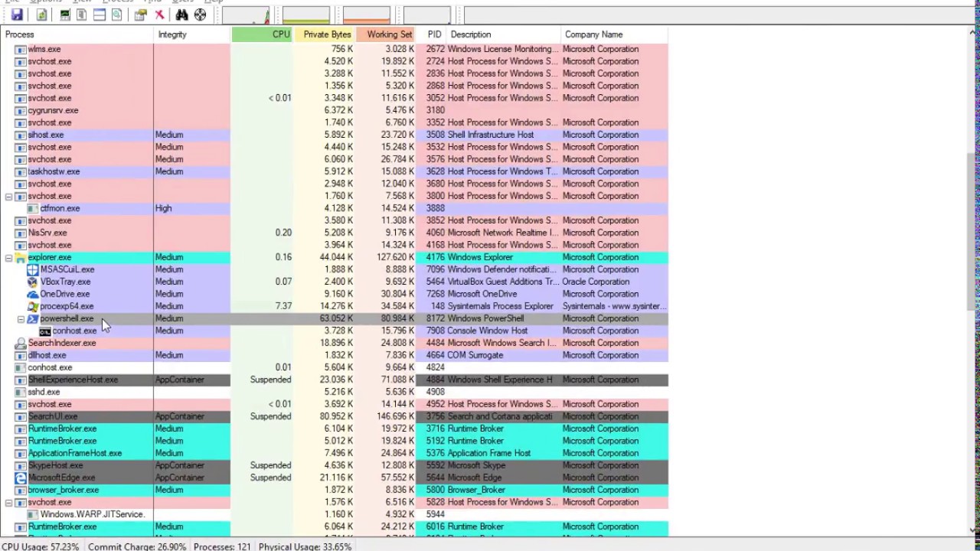Open the CPU usage history mini graph
980x551 pixels.
246,15
